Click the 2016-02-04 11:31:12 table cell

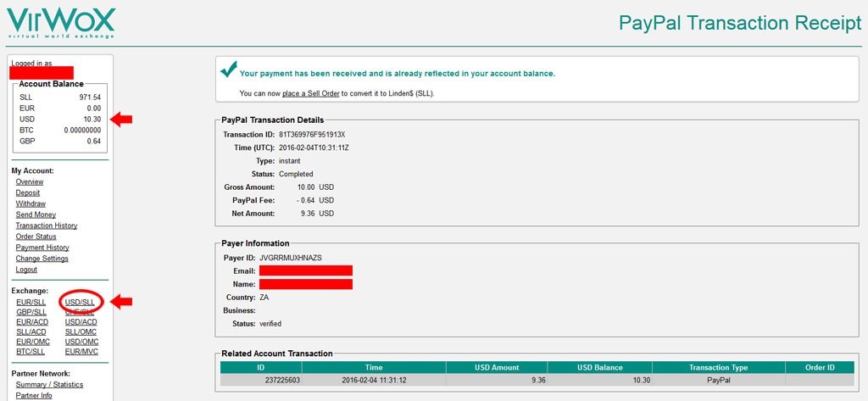(x=374, y=381)
